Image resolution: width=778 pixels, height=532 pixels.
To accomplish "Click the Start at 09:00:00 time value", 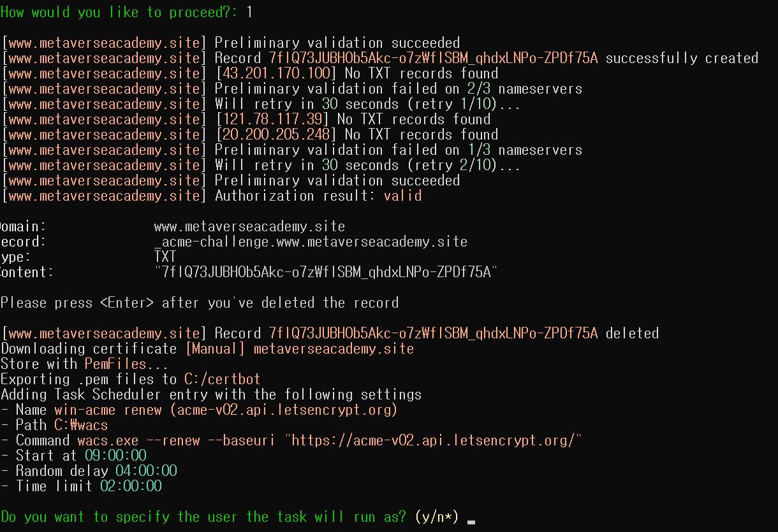I will point(115,456).
